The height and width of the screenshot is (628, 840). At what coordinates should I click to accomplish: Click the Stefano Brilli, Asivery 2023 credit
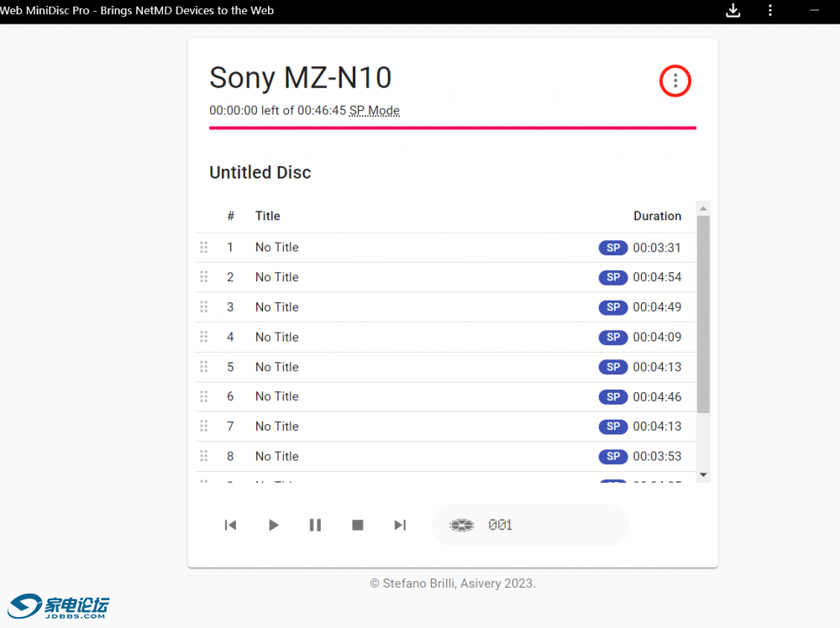(453, 584)
